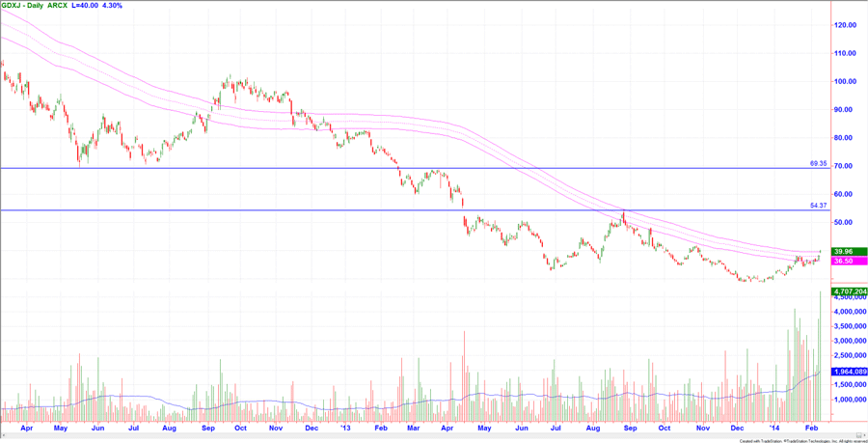868x443 pixels.
Task: Click the scrollbar left arrow below the chart
Action: click(x=2, y=436)
